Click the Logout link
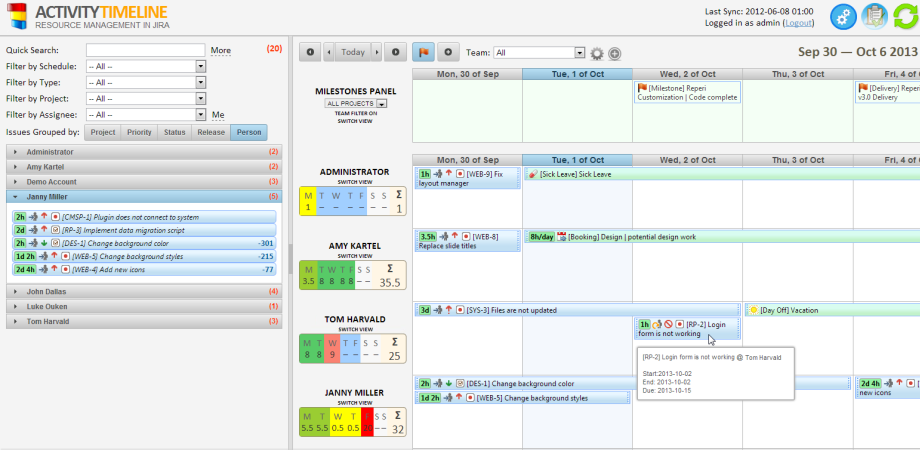Image resolution: width=920 pixels, height=450 pixels. [798, 22]
